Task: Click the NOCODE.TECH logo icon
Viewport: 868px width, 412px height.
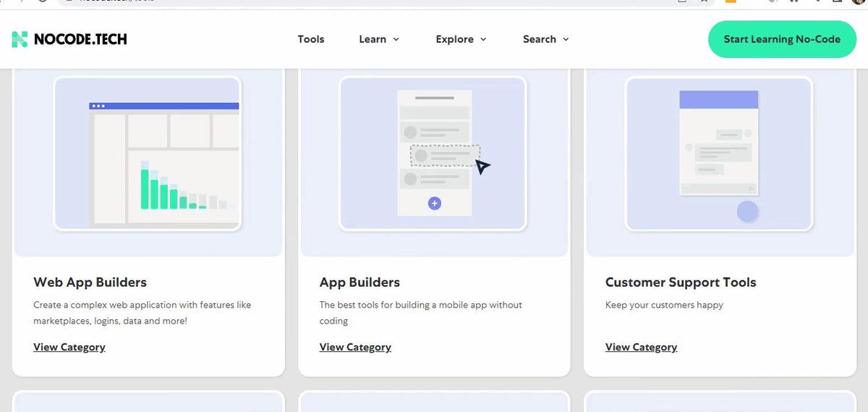Action: point(20,39)
